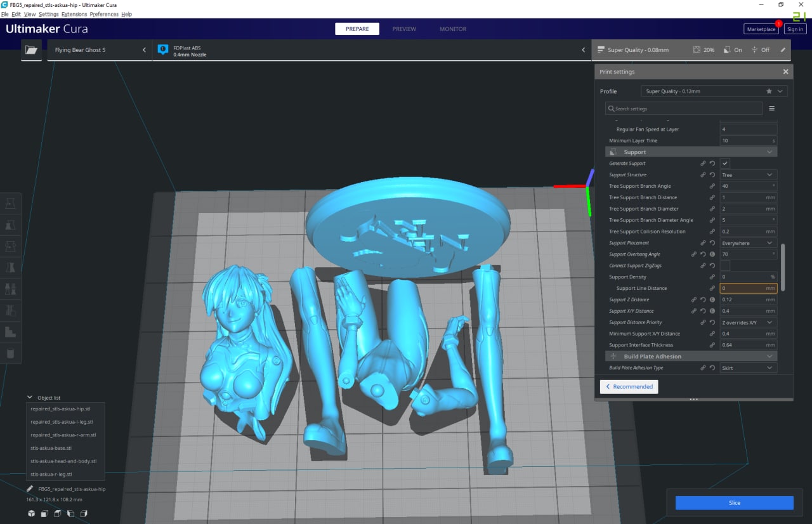812x524 pixels.
Task: Reset Support Overhang Angle value
Action: point(703,254)
